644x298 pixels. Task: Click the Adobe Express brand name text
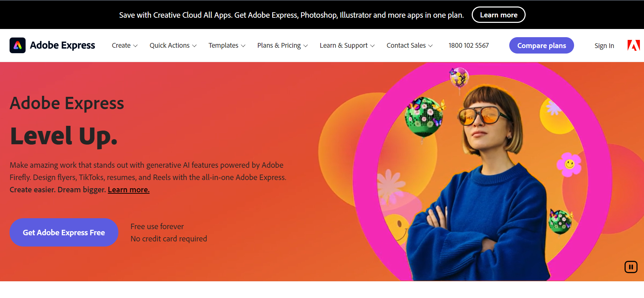coord(62,45)
